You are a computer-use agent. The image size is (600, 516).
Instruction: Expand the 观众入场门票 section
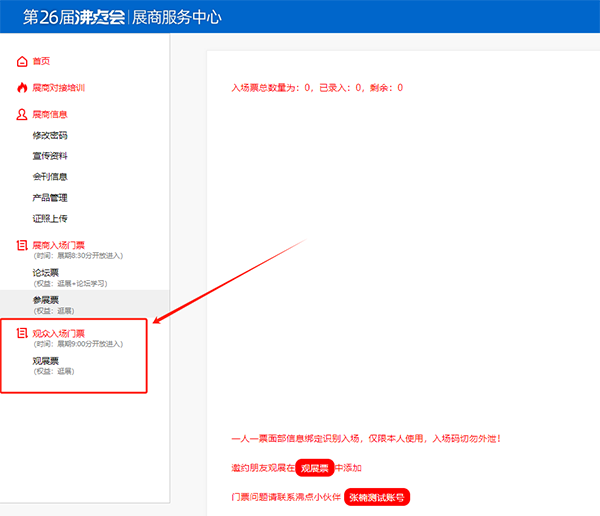point(59,333)
